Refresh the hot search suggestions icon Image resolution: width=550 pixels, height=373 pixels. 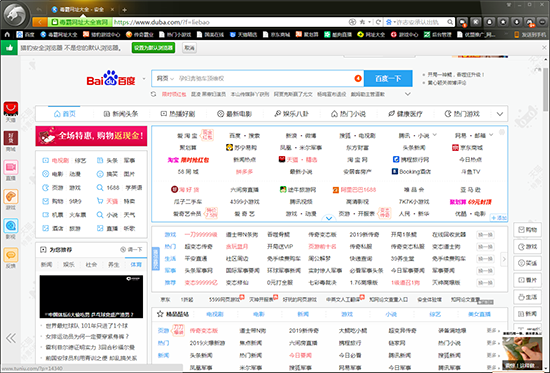pyautogui.click(x=154, y=94)
